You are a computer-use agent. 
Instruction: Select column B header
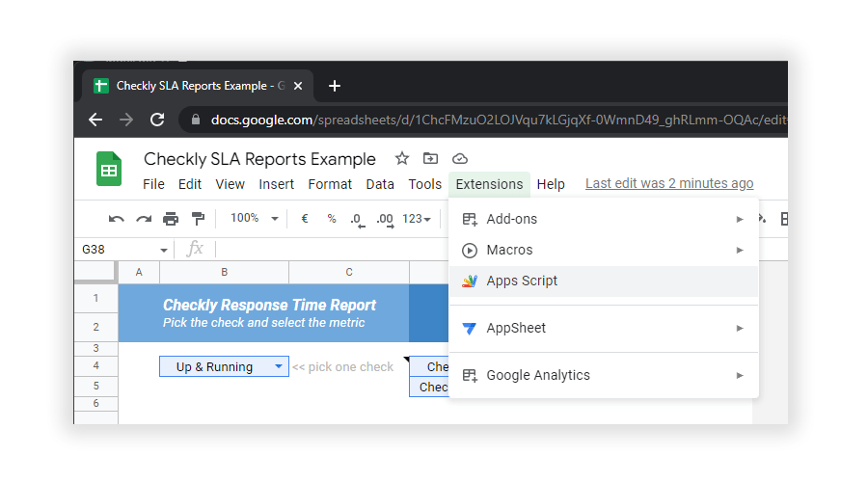pos(224,272)
